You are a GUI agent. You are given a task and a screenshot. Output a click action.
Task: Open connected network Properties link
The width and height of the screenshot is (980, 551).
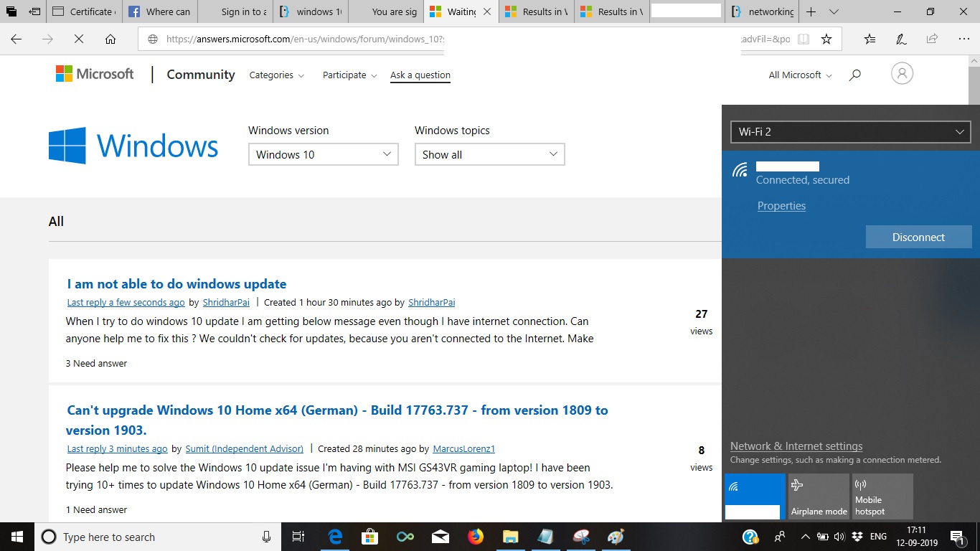[781, 206]
